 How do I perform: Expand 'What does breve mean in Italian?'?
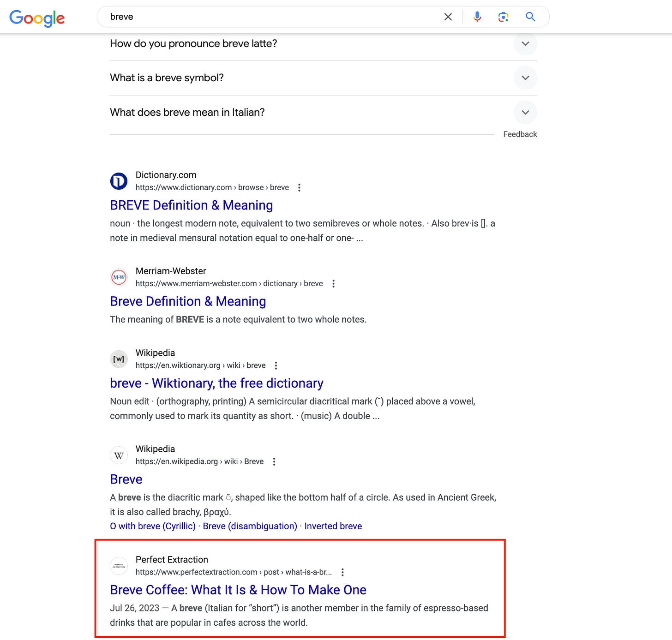click(324, 113)
